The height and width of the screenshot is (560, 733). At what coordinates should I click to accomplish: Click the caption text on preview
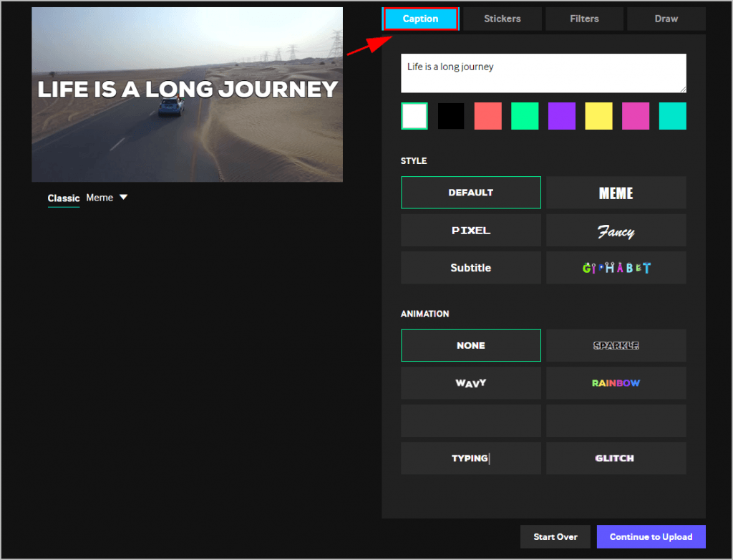click(x=188, y=89)
